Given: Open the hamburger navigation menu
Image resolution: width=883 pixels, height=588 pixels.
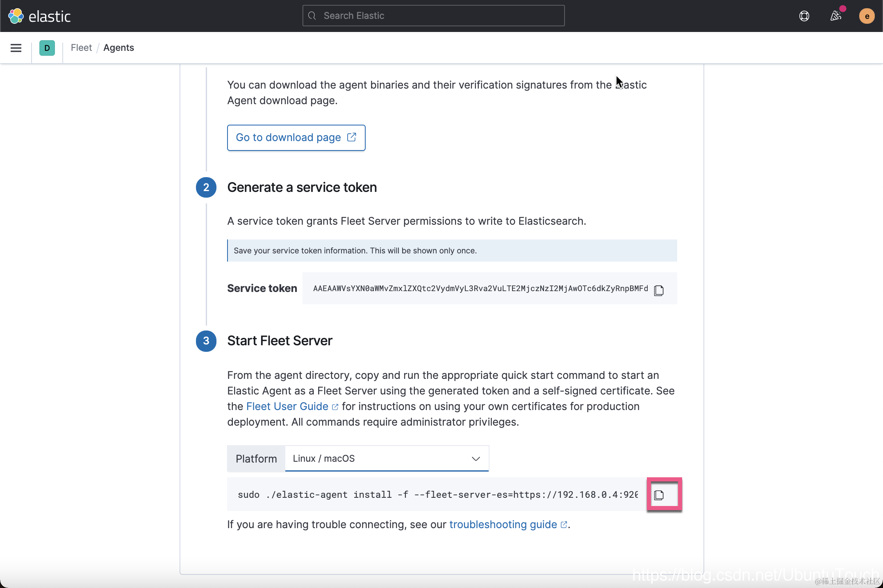Looking at the screenshot, I should pos(16,48).
